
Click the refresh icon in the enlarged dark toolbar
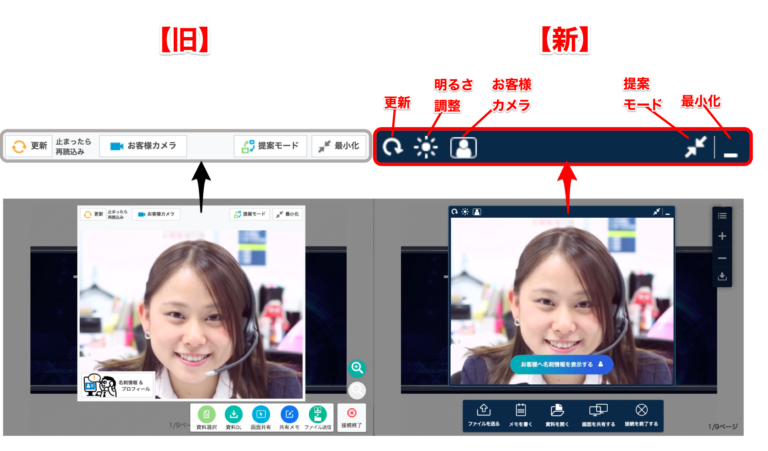pos(393,148)
